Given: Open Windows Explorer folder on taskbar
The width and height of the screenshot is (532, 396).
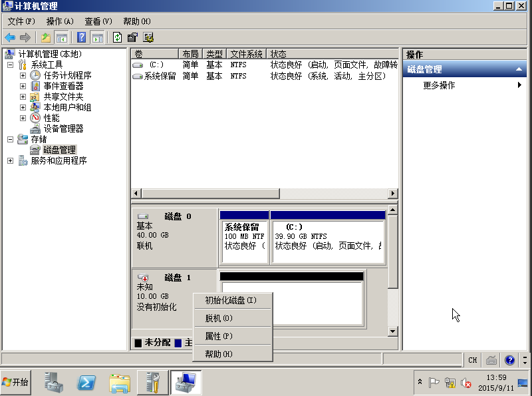Looking at the screenshot, I should (x=120, y=382).
